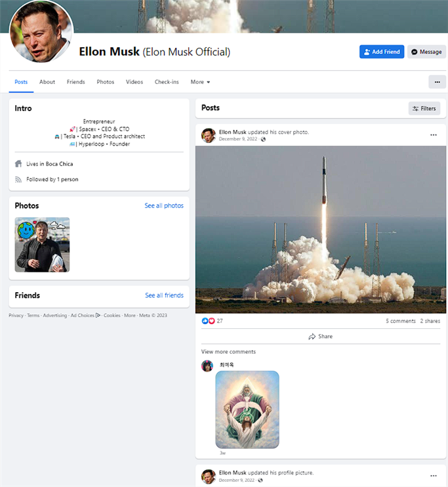Viewport: 448px width, 487px height.
Task: Click See all photos link
Action: (164, 205)
